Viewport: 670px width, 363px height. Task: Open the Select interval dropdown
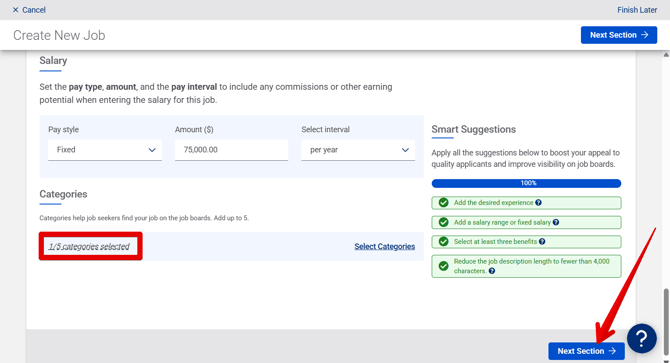(x=358, y=150)
